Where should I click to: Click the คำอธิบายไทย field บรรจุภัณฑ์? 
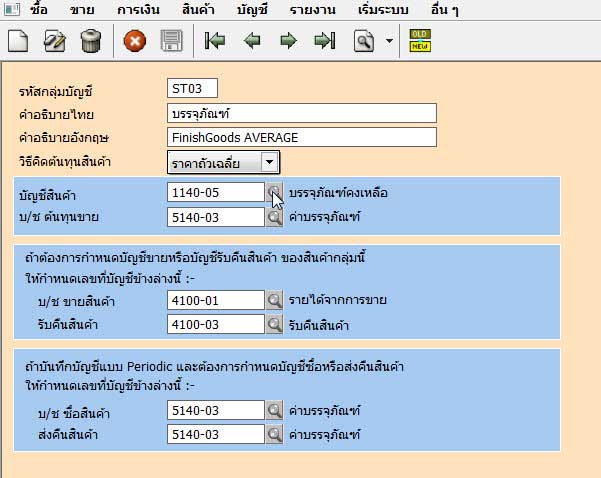(302, 113)
